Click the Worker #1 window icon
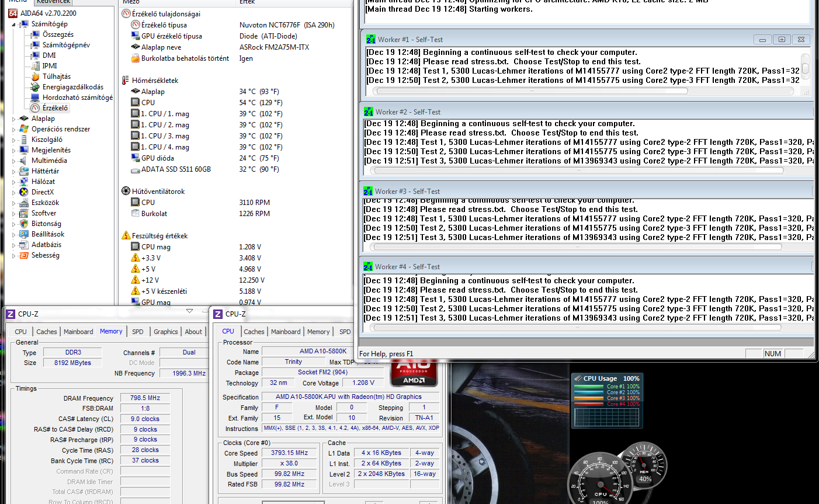The width and height of the screenshot is (819, 504). click(371, 40)
